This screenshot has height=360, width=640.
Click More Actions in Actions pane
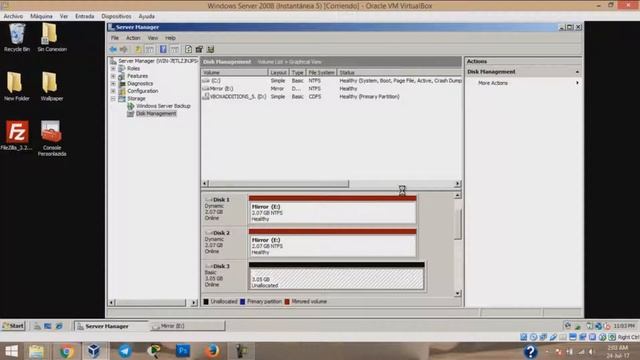(x=493, y=83)
